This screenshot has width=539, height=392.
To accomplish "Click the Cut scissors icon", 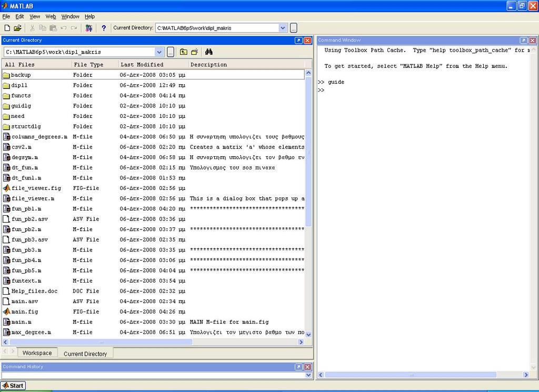I will tap(32, 28).
